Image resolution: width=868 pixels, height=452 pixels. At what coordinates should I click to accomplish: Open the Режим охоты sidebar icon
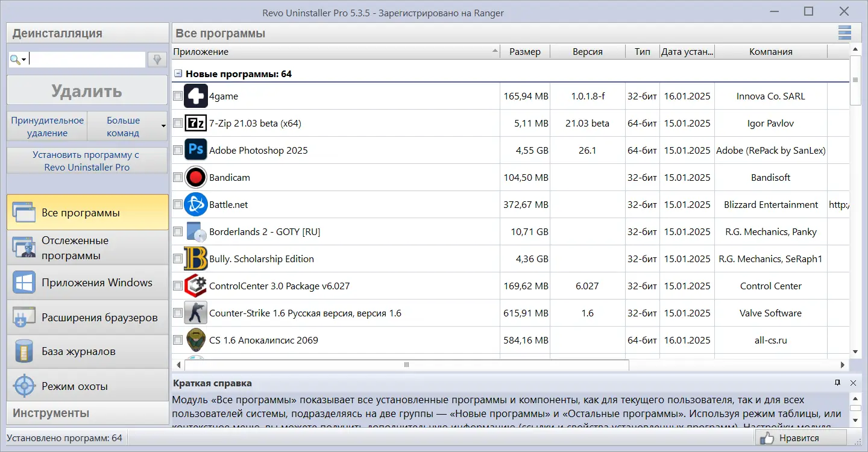click(x=24, y=386)
